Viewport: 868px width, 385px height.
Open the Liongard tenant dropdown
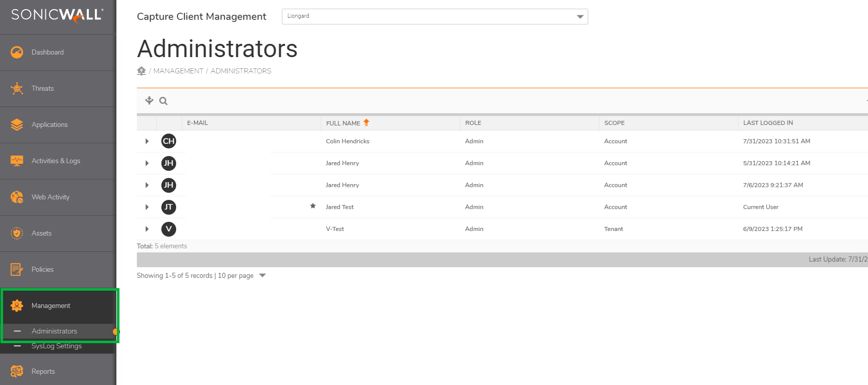(x=435, y=16)
